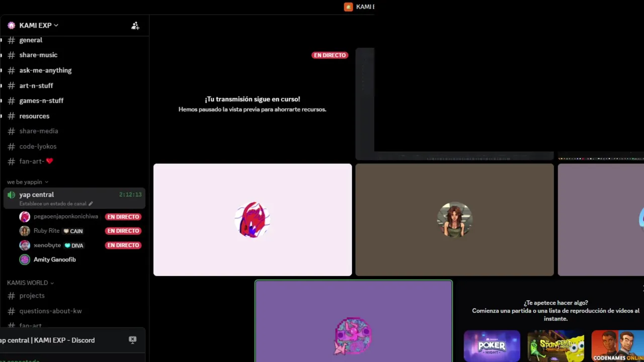Click the '¿Te apetece hacer algo?' heading
The height and width of the screenshot is (362, 644).
click(x=555, y=303)
